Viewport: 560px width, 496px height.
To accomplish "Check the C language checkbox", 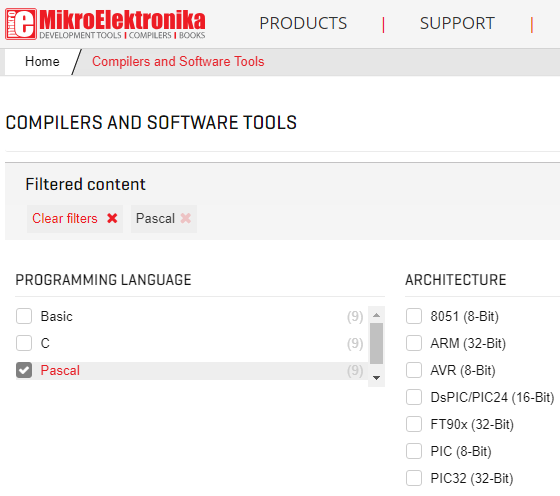I will click(x=24, y=343).
